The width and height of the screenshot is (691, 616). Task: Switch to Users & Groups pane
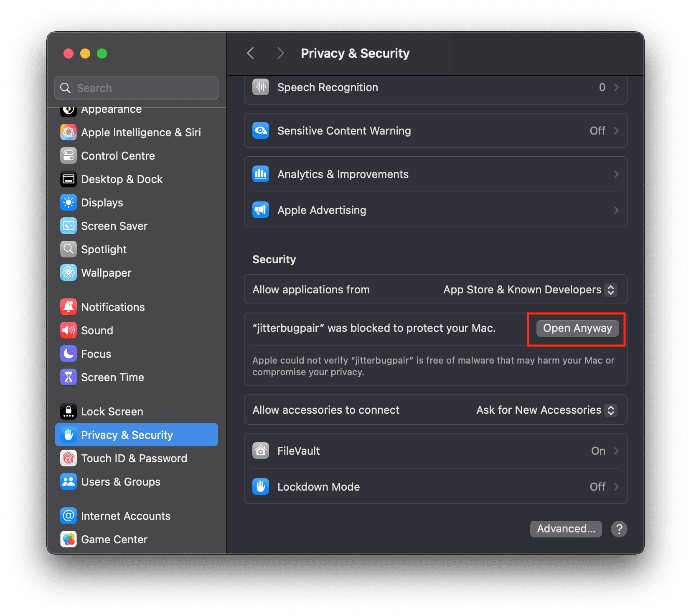point(120,482)
